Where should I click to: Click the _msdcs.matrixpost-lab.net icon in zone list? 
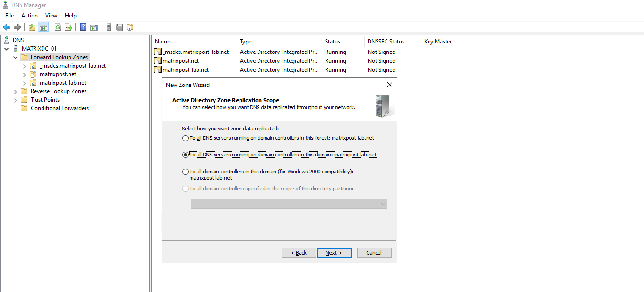pyautogui.click(x=158, y=52)
